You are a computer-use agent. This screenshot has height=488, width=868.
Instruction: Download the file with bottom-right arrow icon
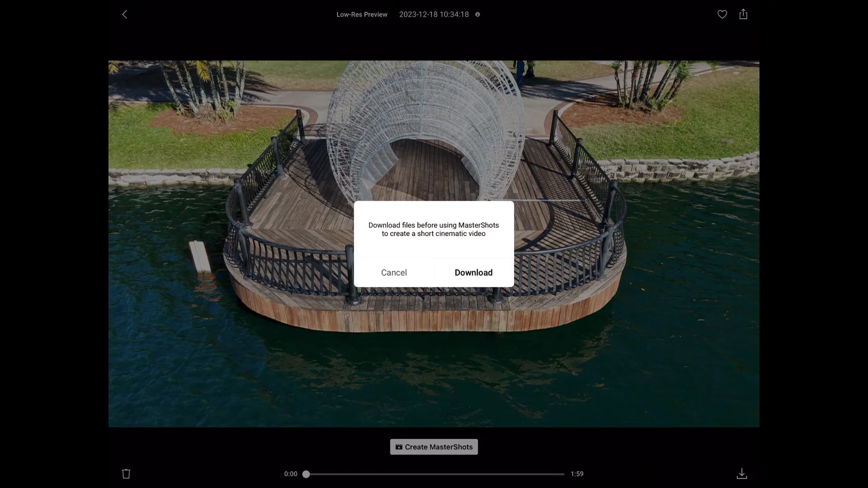tap(742, 474)
